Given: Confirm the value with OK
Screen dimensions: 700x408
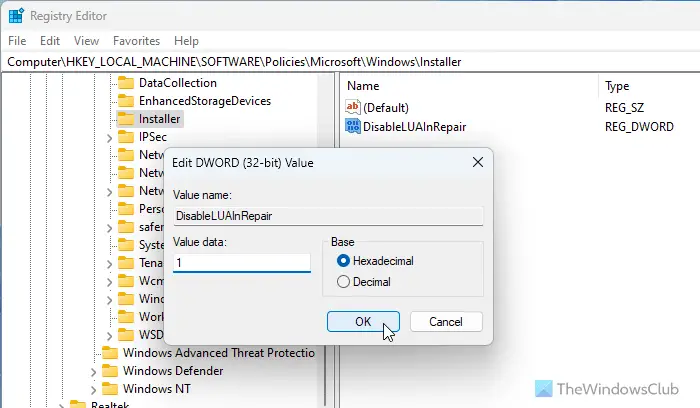Looking at the screenshot, I should coord(363,321).
